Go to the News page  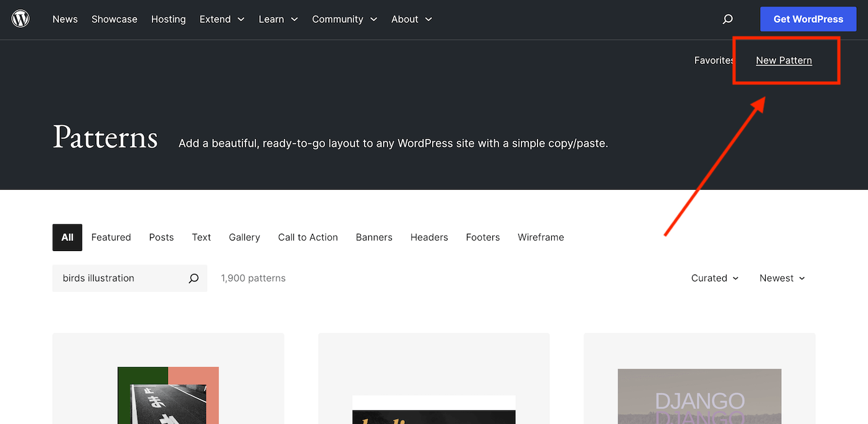65,19
